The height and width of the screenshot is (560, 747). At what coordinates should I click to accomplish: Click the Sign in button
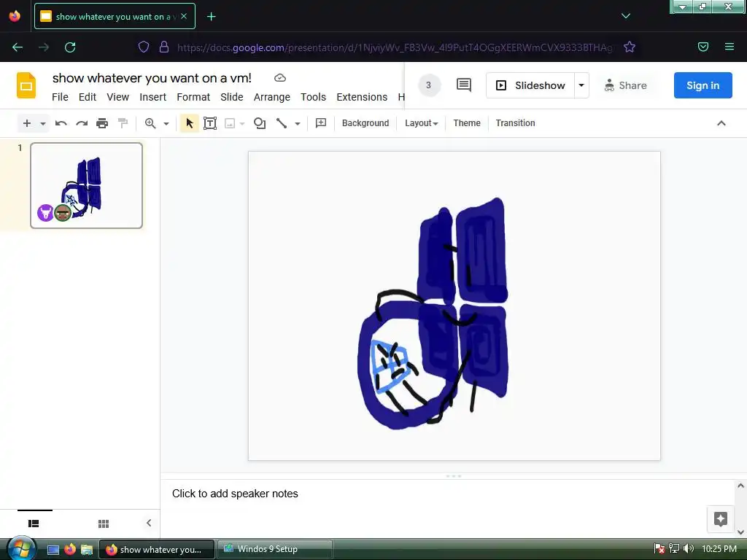point(703,85)
